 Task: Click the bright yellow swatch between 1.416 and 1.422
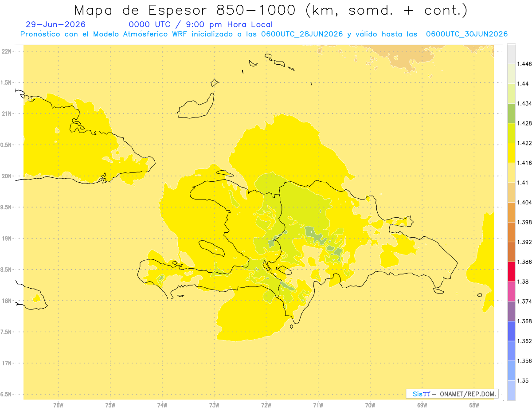pyautogui.click(x=511, y=153)
